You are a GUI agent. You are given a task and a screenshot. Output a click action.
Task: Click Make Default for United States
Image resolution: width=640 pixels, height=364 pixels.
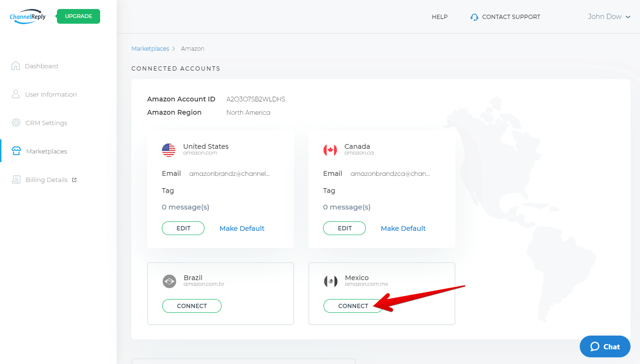click(x=242, y=228)
